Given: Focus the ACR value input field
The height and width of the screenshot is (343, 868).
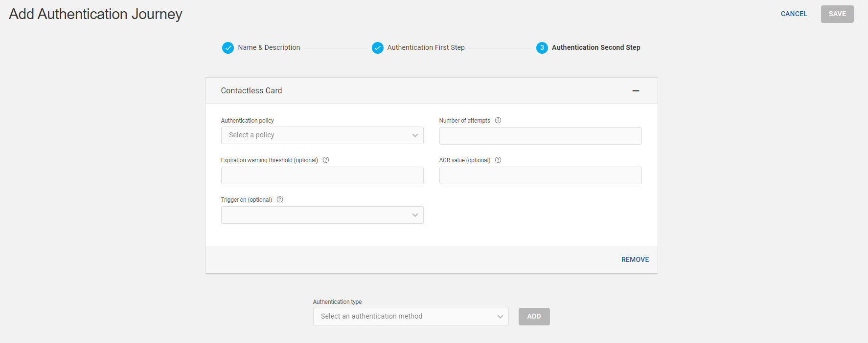Looking at the screenshot, I should tap(540, 175).
